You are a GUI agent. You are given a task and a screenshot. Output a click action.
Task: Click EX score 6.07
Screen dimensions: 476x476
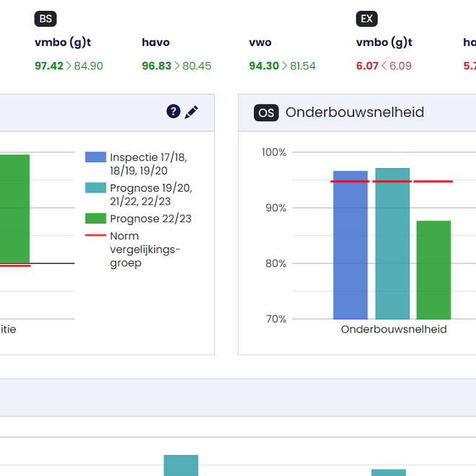367,66
